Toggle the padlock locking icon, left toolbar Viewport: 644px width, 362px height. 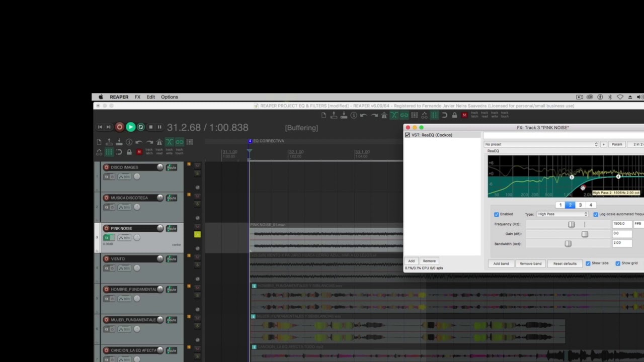click(x=129, y=152)
